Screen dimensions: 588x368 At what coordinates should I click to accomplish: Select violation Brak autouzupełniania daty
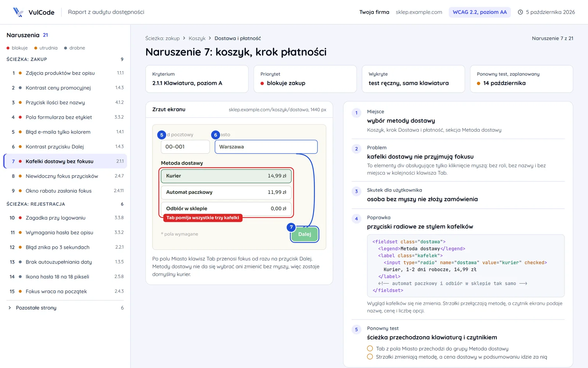(65, 262)
